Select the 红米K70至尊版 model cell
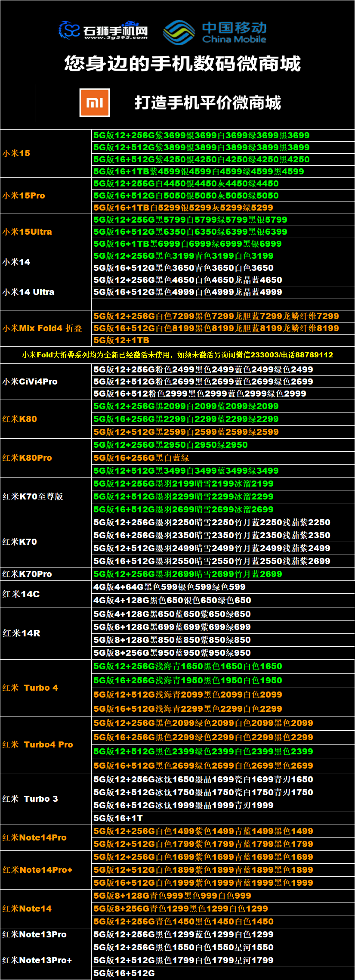 [46, 496]
